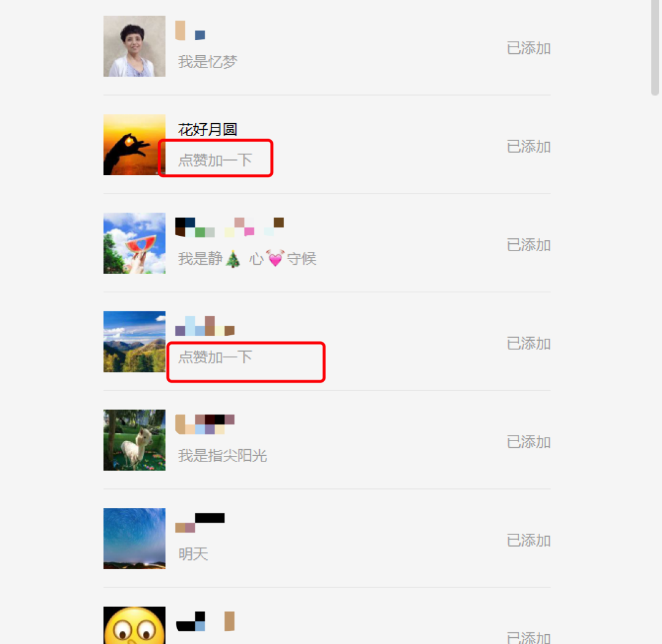Click the sunset hand silhouette avatar
662x644 pixels.
click(134, 145)
